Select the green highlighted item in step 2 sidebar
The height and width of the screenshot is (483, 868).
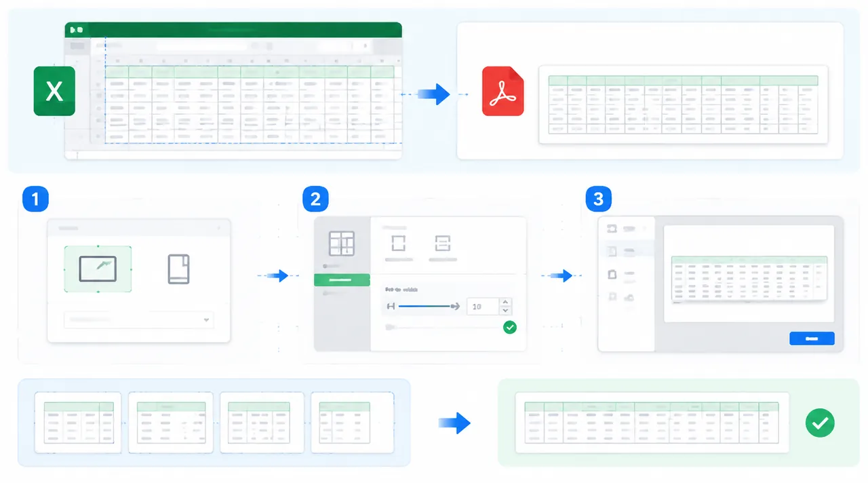(x=342, y=279)
